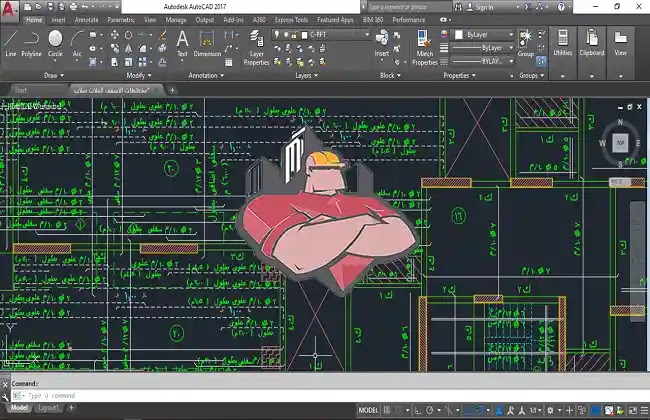
Task: Activate the Copy tool in Modify panel
Action: [114, 49]
